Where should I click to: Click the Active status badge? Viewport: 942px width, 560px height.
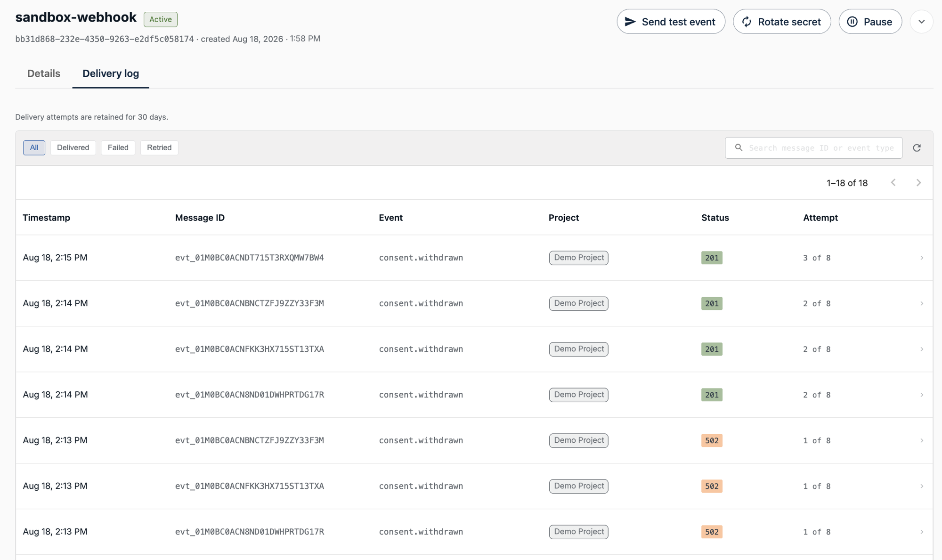coord(161,19)
